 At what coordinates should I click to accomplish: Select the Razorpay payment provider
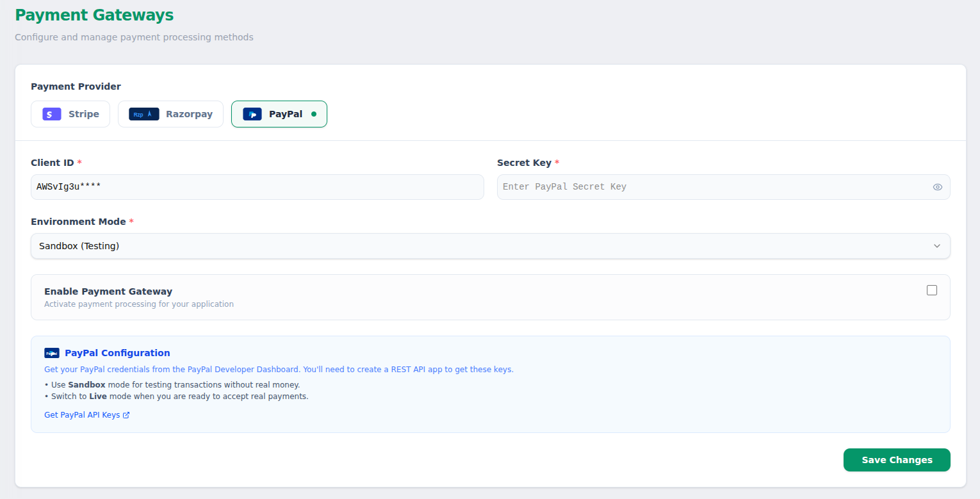pyautogui.click(x=170, y=114)
